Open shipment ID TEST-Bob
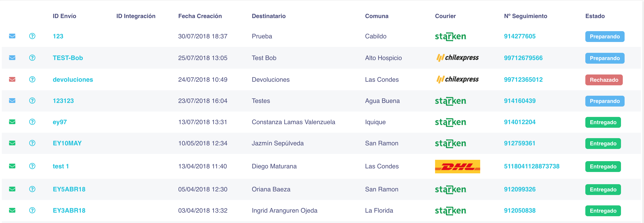The height and width of the screenshot is (223, 644). click(68, 58)
